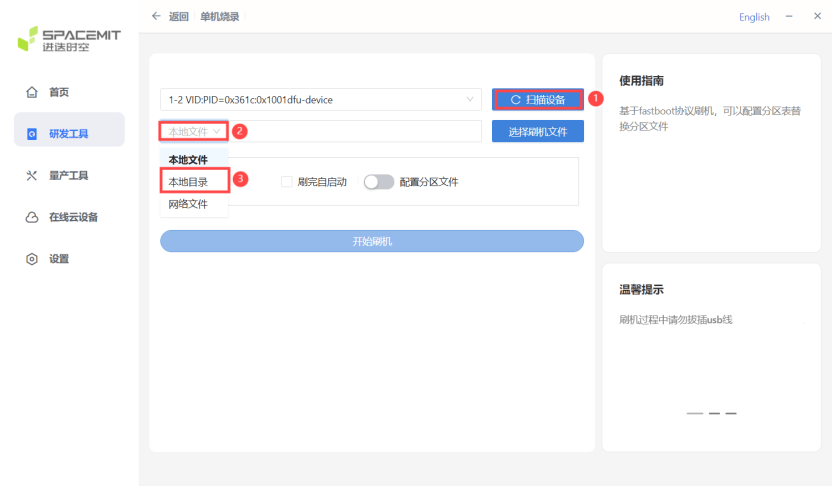Toggle the 配置分区文件 switch

pyautogui.click(x=378, y=182)
